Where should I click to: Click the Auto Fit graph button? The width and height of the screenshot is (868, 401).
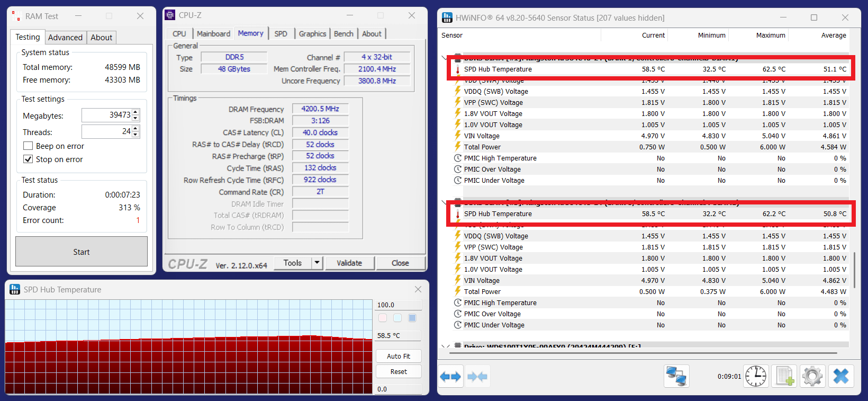click(x=399, y=357)
